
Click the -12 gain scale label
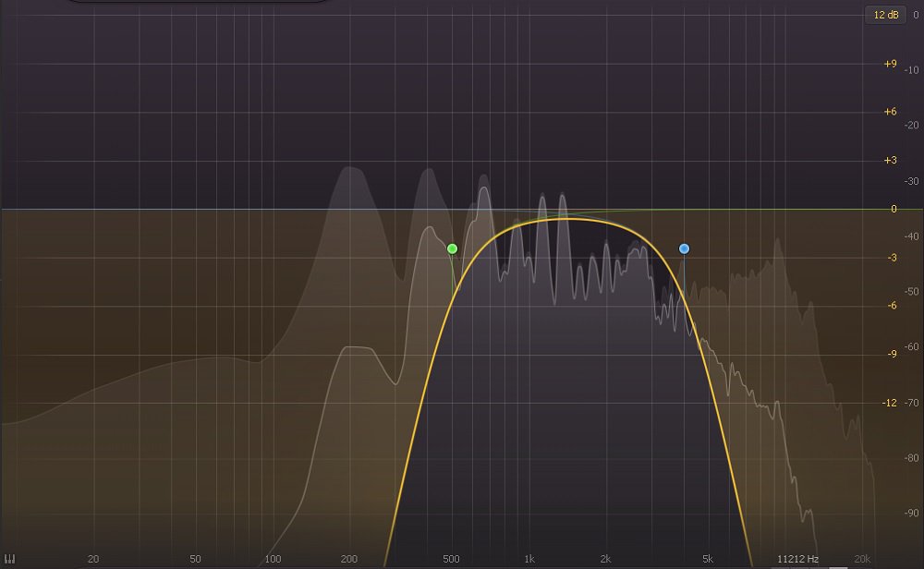click(x=888, y=403)
